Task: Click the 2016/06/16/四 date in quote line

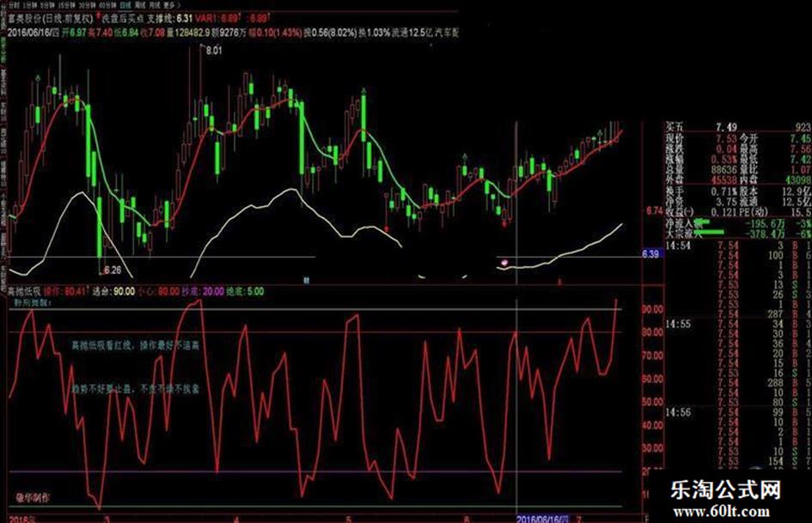Action: point(33,33)
